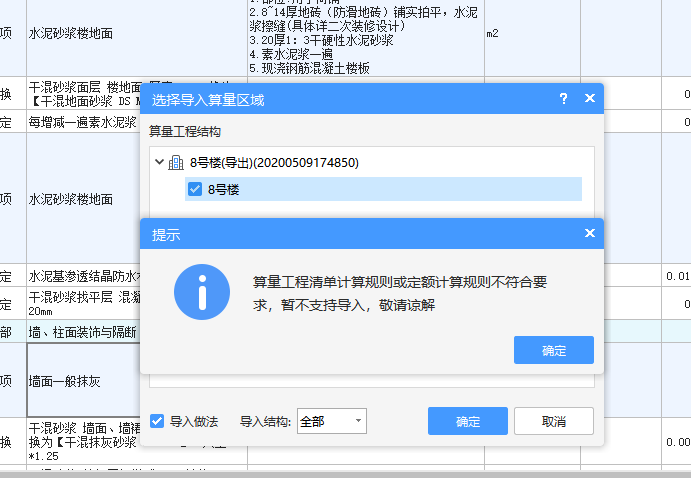The width and height of the screenshot is (691, 478).
Task: Toggle the 导入做法 checkbox
Action: click(x=157, y=421)
